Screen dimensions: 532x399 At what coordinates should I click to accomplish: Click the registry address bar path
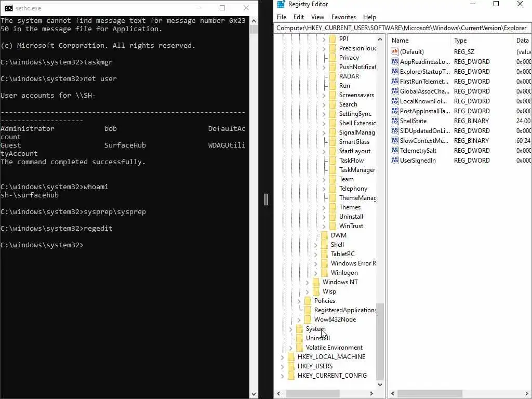click(402, 28)
